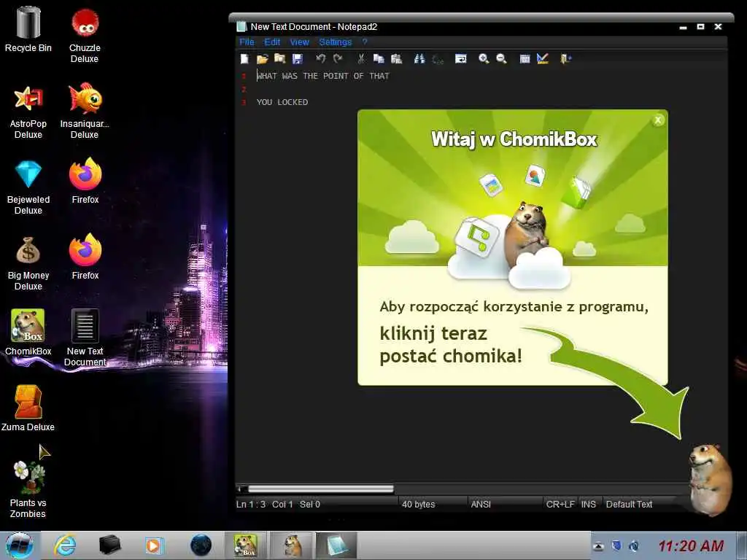Viewport: 747px width, 560px height.
Task: Select the ChomikBox desktop shortcut
Action: (28, 332)
